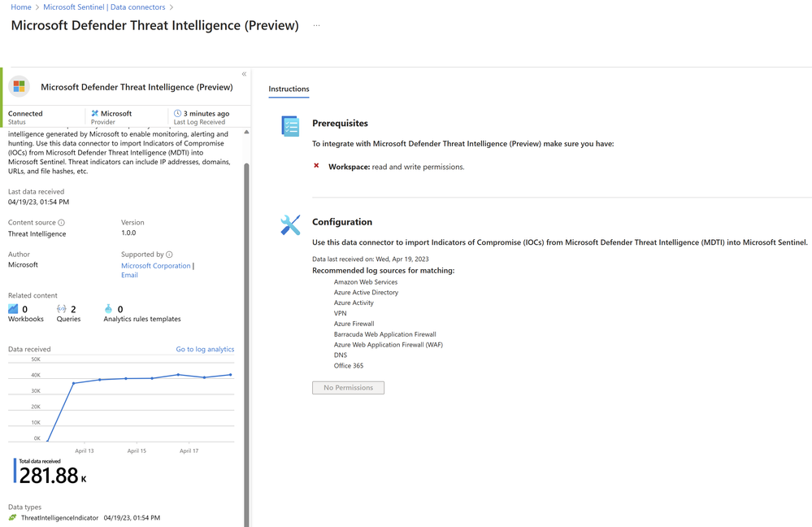Open Go to log analytics link
Viewport: 812px width, 527px height.
pyautogui.click(x=205, y=349)
